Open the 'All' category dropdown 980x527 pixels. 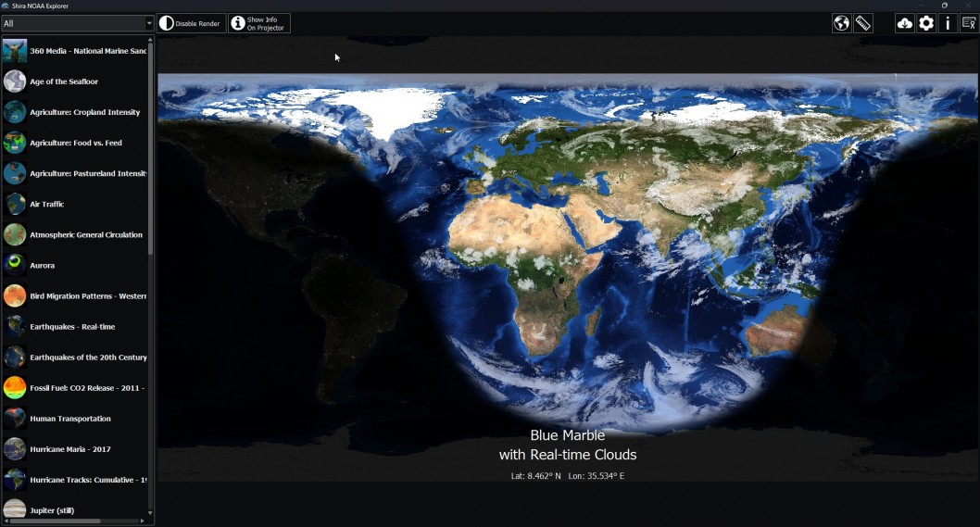point(78,23)
